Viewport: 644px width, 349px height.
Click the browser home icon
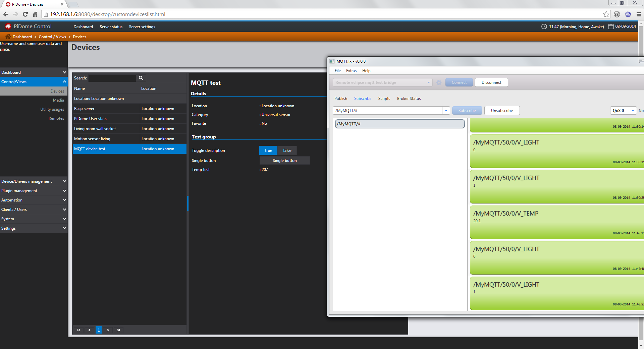click(35, 14)
